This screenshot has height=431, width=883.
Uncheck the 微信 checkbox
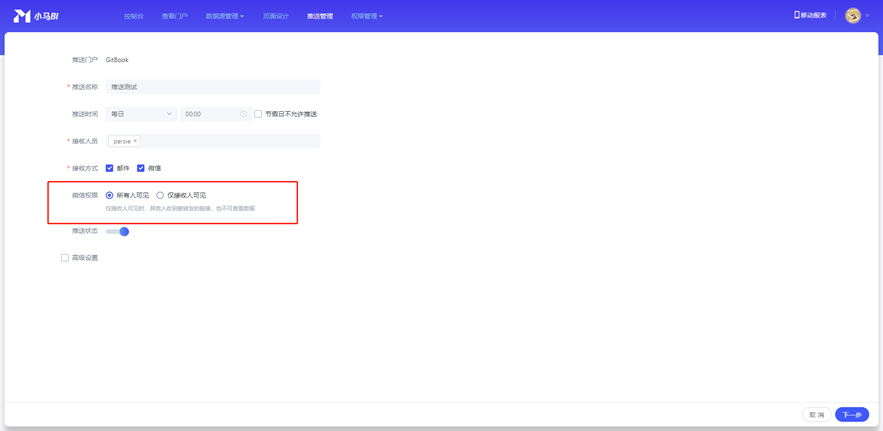pos(141,168)
